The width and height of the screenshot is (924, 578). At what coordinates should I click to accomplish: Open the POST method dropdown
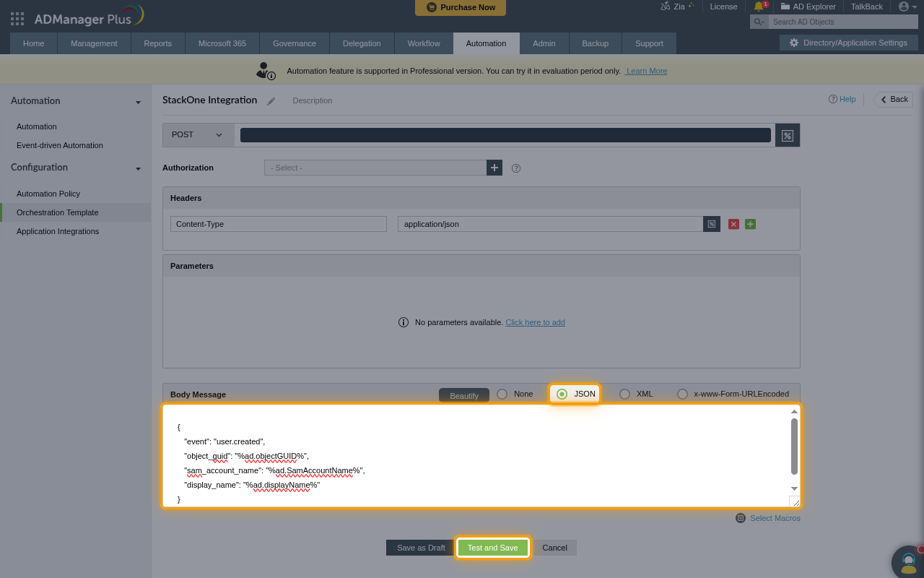point(199,135)
